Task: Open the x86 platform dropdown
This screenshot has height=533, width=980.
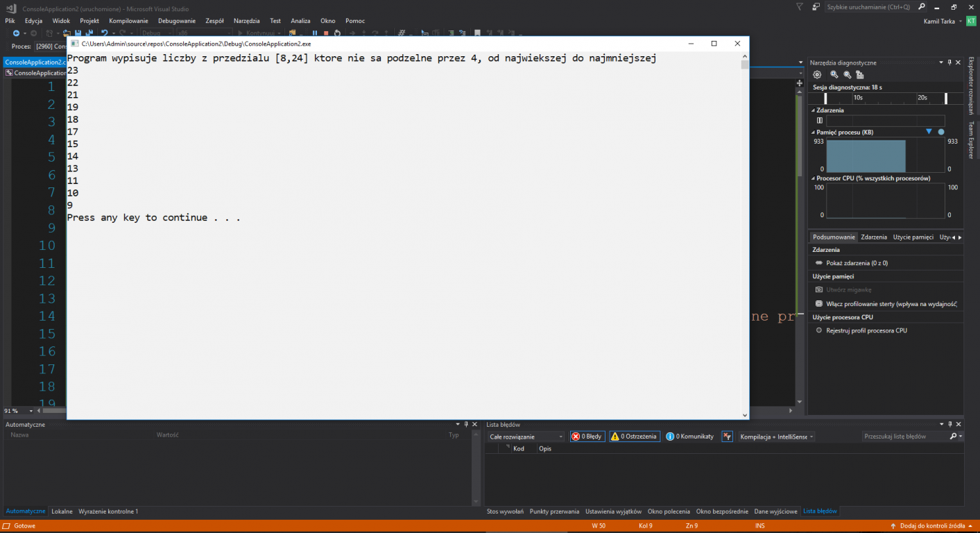Action: [x=205, y=33]
